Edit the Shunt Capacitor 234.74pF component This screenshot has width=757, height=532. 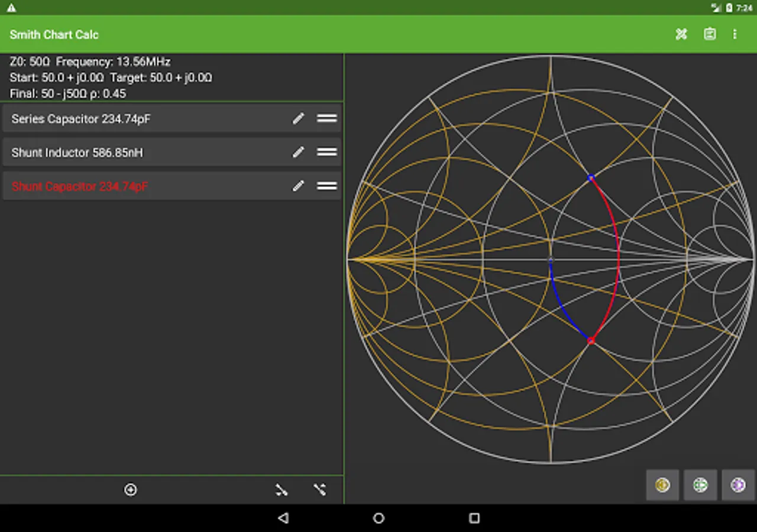click(x=298, y=186)
